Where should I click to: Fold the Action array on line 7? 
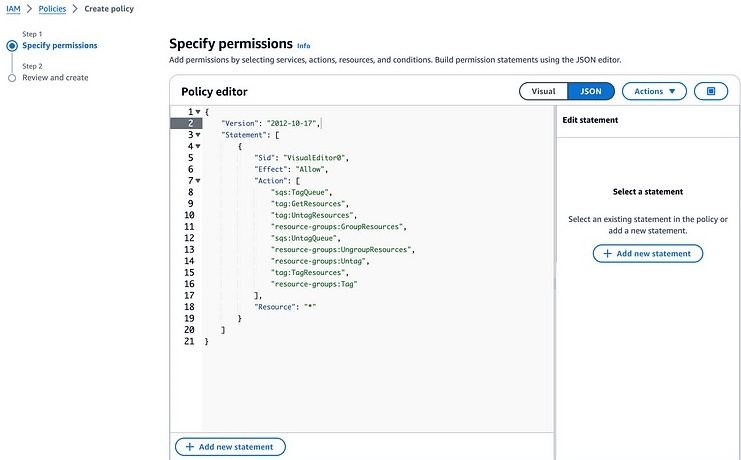(198, 181)
